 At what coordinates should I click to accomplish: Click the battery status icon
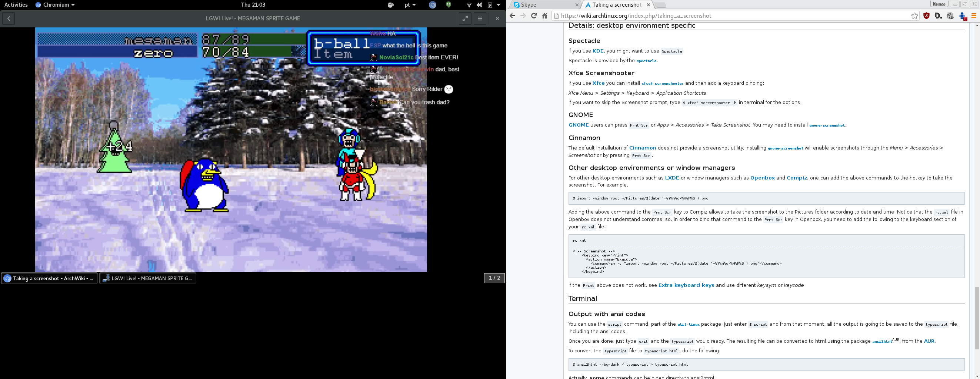click(490, 5)
